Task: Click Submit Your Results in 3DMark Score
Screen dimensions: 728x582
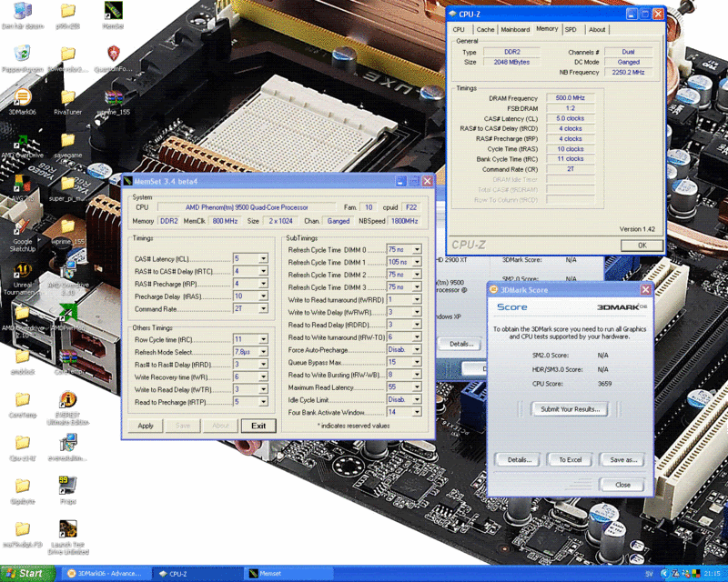Action: coord(571,409)
